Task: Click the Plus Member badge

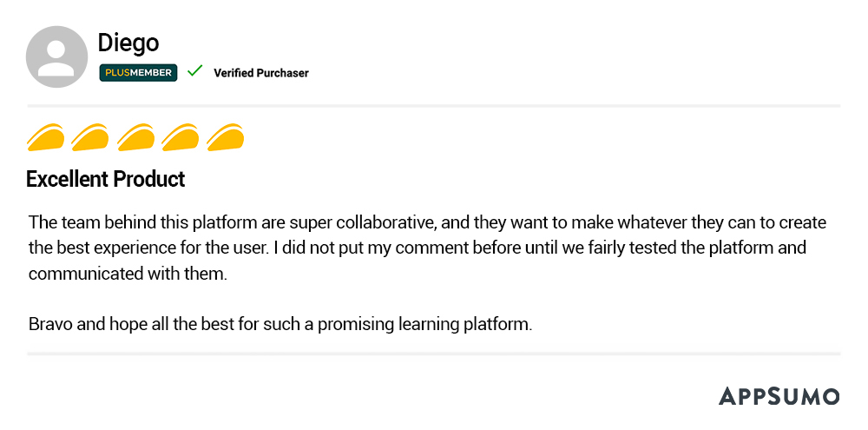Action: (139, 73)
